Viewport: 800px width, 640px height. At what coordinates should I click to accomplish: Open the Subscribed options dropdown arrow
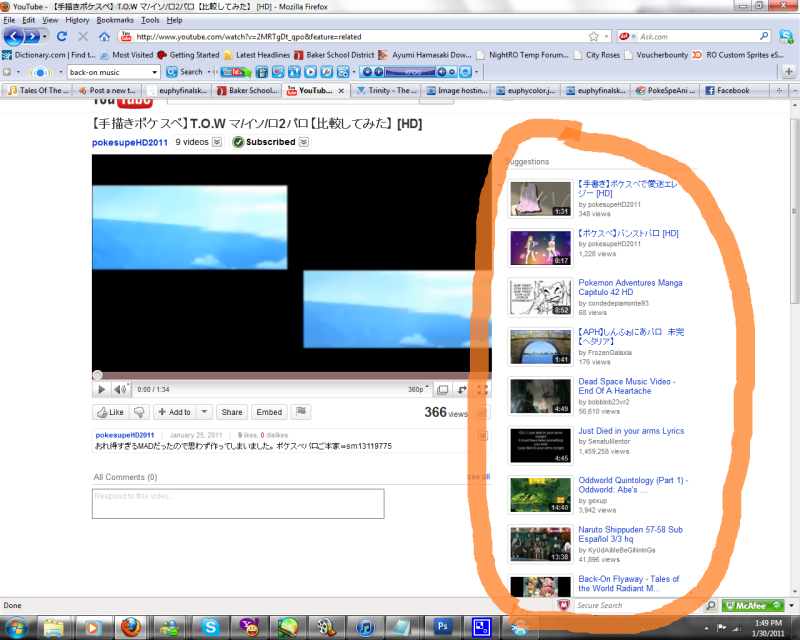[x=304, y=142]
